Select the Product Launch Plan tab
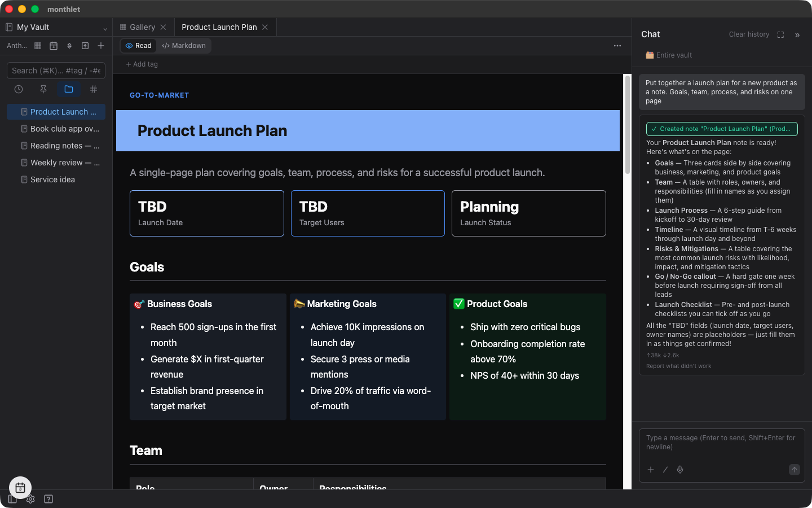This screenshot has height=508, width=812. (x=219, y=27)
